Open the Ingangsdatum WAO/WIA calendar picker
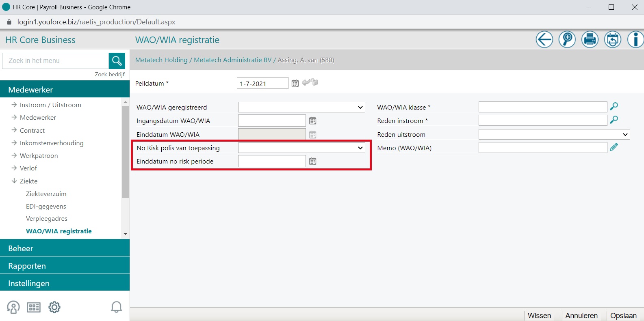 coord(312,121)
